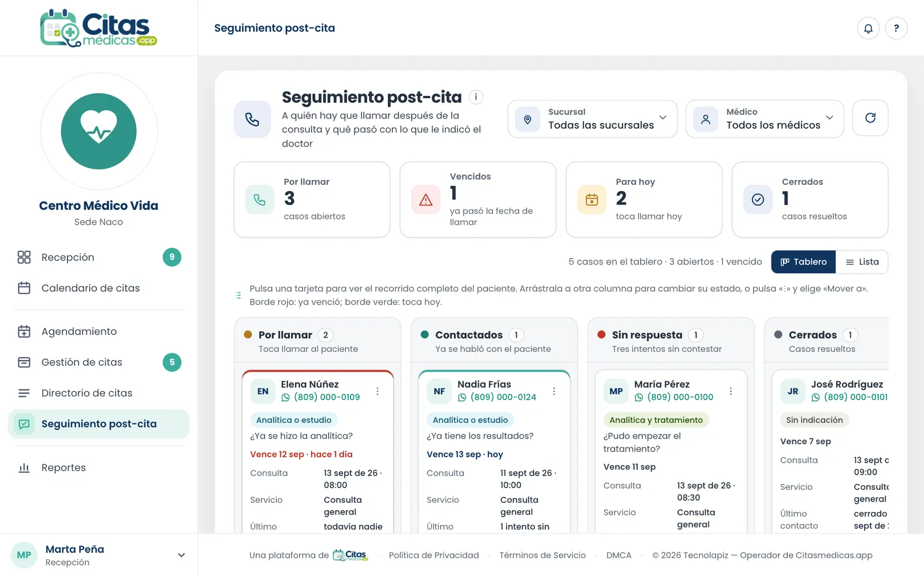Image resolution: width=924 pixels, height=576 pixels.
Task: Click the warning icon in Vencidos stat
Action: coord(426,200)
